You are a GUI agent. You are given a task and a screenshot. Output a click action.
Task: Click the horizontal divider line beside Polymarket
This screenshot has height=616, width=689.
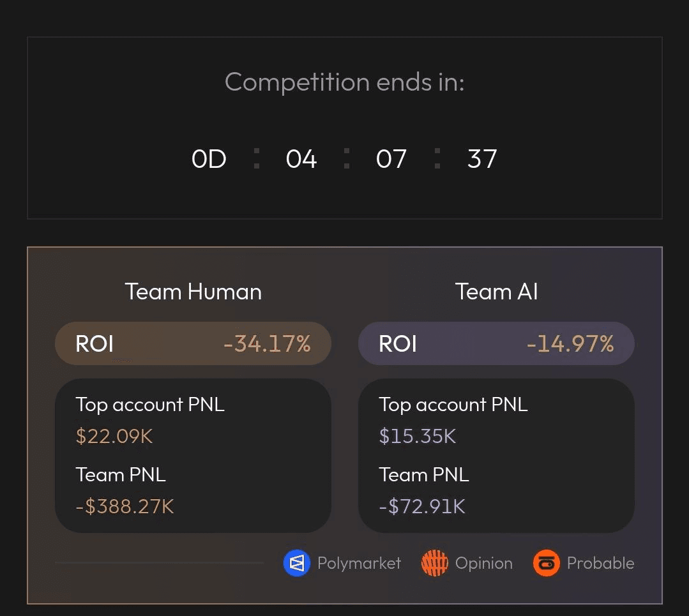(x=160, y=562)
